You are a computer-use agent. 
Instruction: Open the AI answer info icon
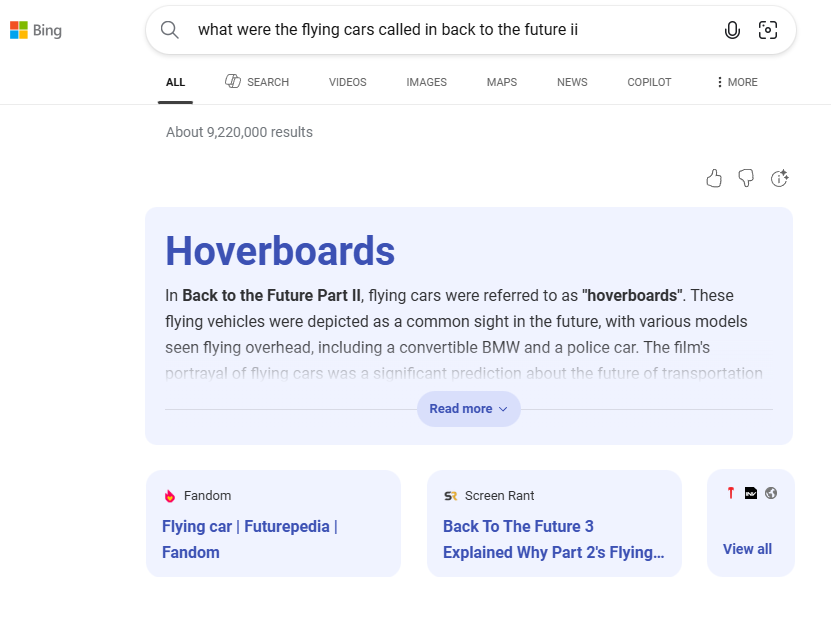[779, 179]
